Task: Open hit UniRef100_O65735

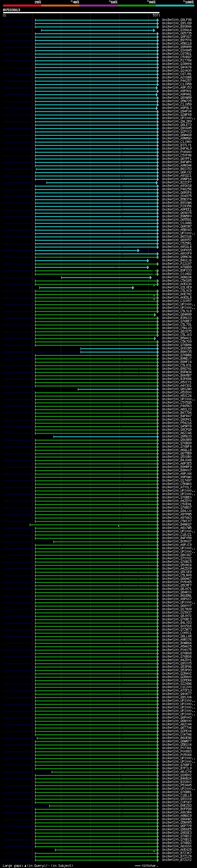Action: [176, 33]
